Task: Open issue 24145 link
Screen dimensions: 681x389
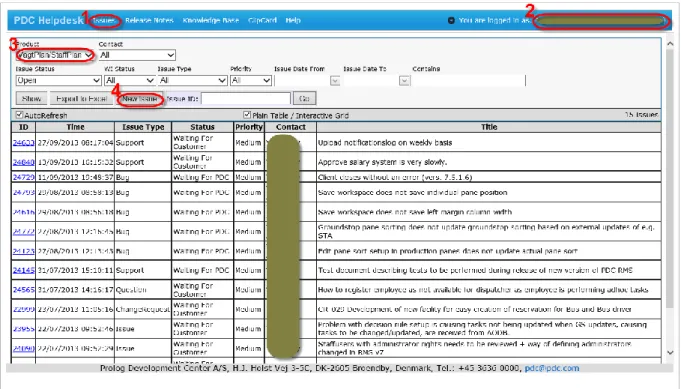Action: click(23, 270)
